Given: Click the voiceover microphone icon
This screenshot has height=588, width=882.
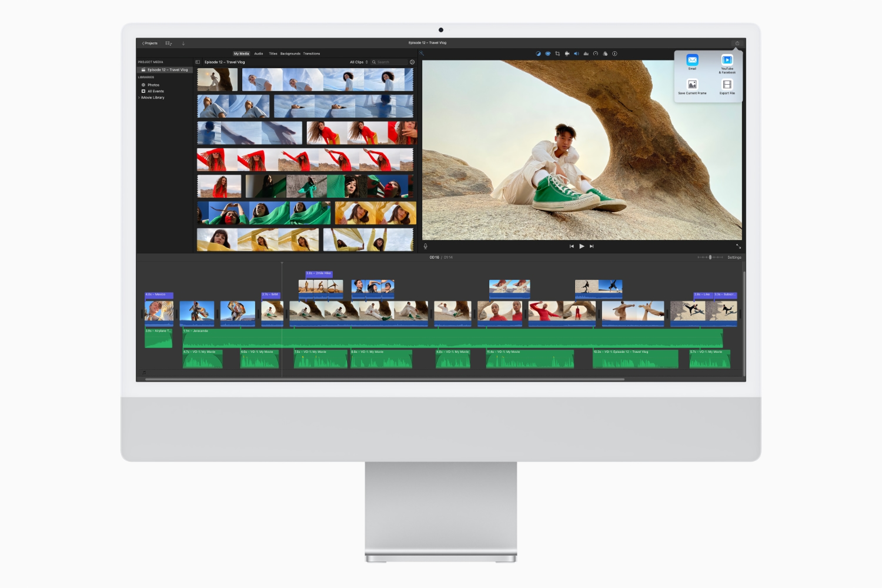Looking at the screenshot, I should (425, 246).
